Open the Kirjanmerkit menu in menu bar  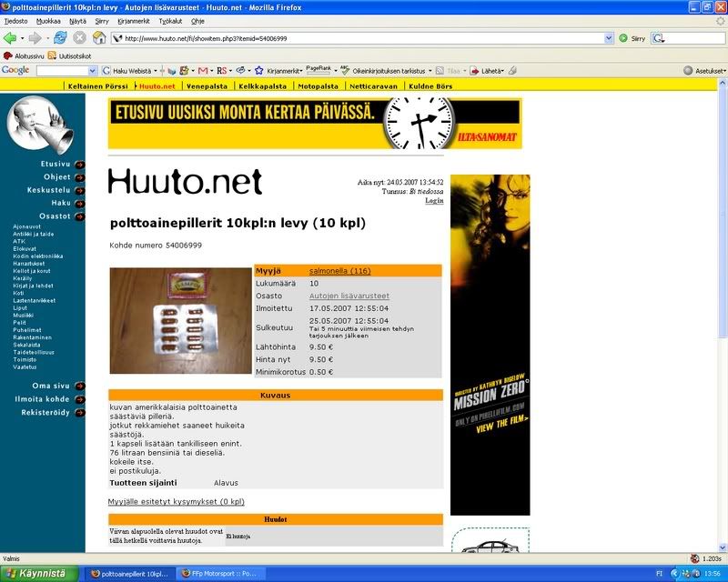[134, 21]
